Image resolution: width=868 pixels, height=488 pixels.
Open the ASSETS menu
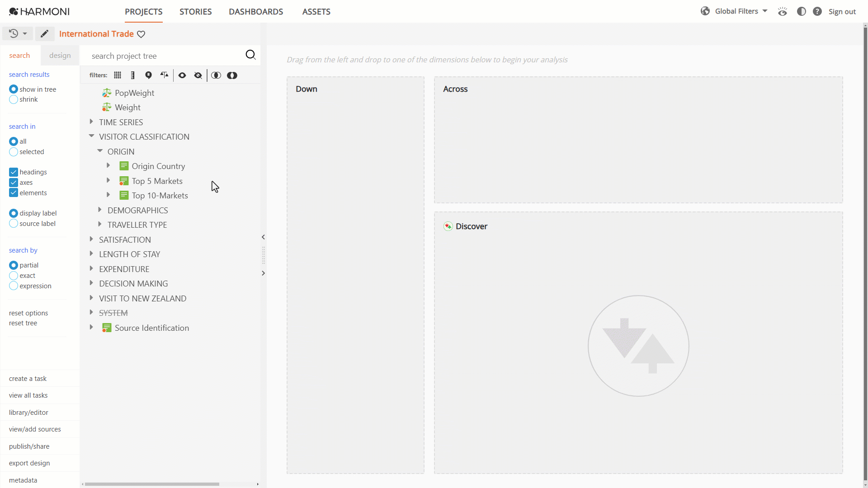316,12
